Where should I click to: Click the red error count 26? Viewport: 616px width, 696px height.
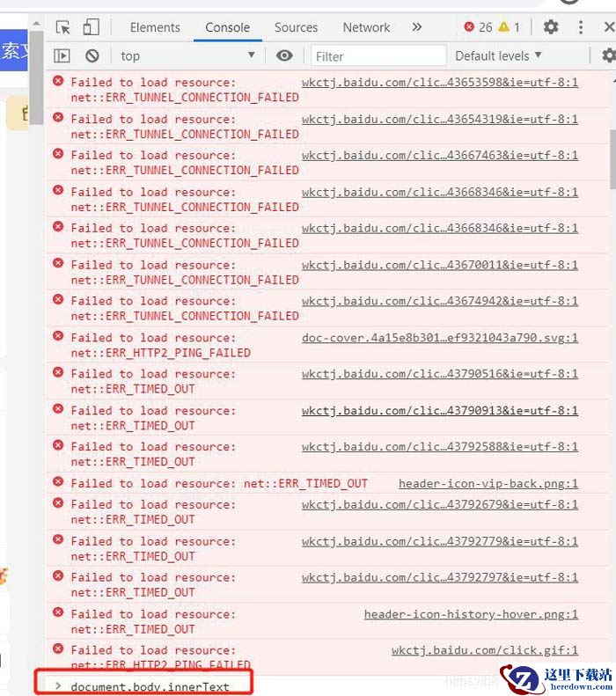[x=478, y=27]
